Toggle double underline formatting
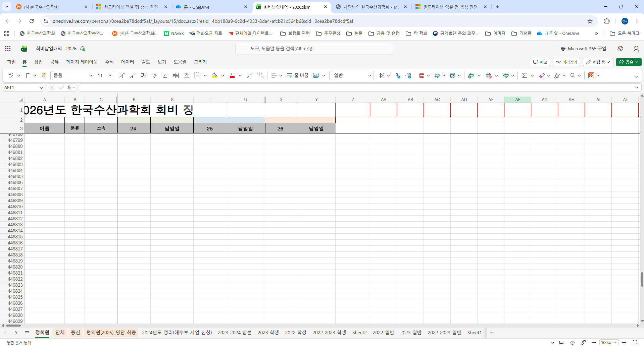This screenshot has width=644, height=346. 187,75
